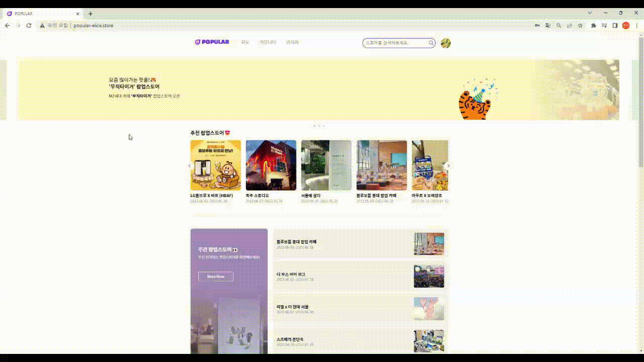644x362 pixels.
Task: Click the More View button
Action: click(215, 277)
